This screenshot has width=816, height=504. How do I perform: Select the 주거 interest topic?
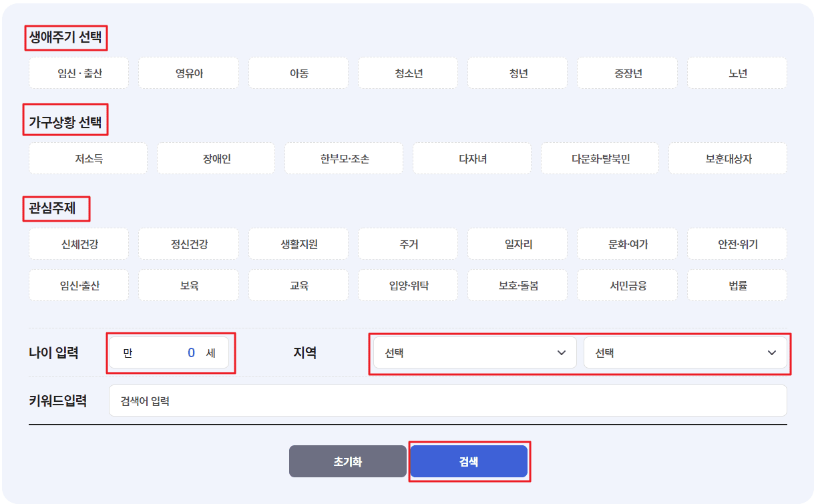click(408, 244)
